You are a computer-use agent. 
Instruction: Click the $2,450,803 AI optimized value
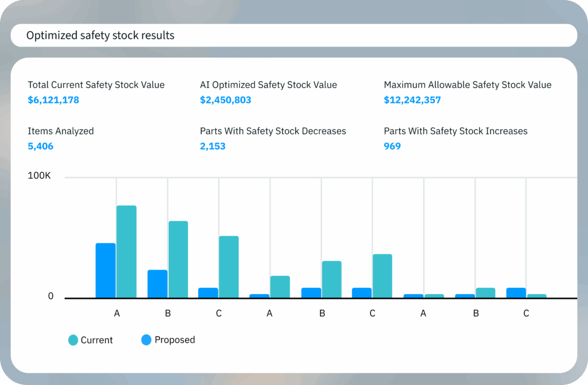(225, 99)
